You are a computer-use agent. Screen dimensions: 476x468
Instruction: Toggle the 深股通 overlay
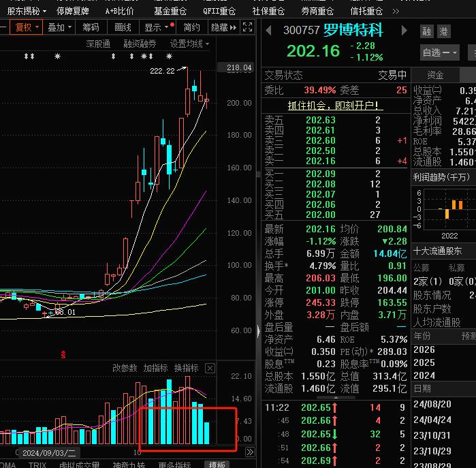point(98,44)
